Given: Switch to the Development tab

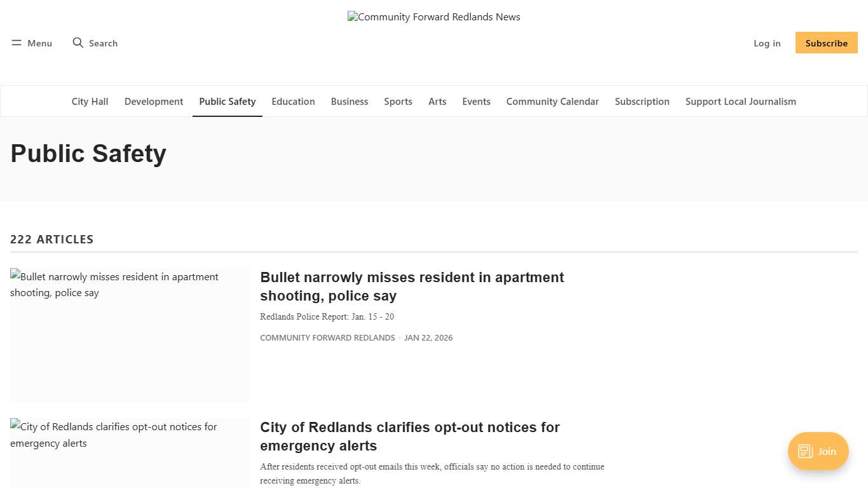Looking at the screenshot, I should 154,101.
